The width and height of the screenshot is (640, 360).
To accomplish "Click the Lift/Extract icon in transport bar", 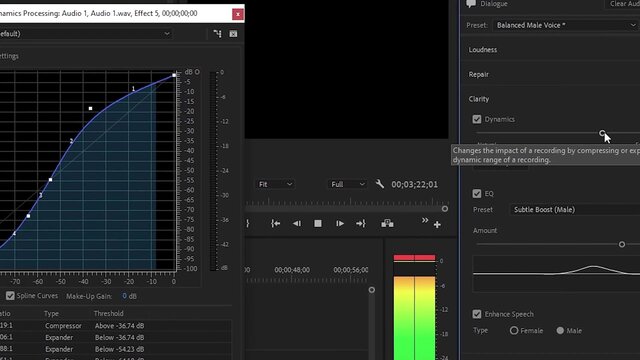I will pyautogui.click(x=387, y=224).
